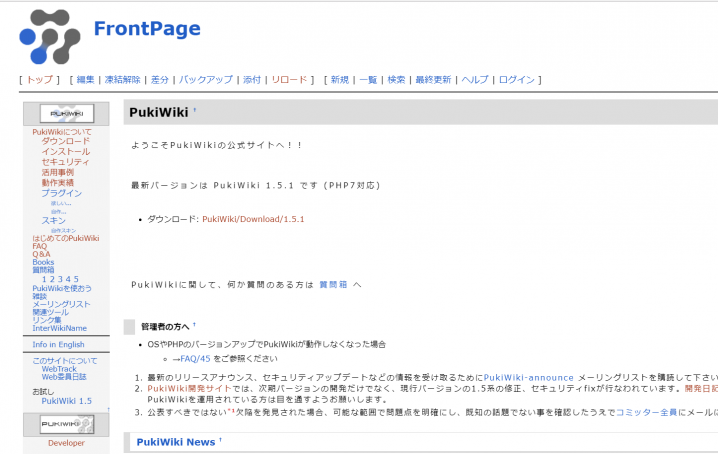Create a new page with 新規
Screen dimensions: 718x454
(340, 80)
